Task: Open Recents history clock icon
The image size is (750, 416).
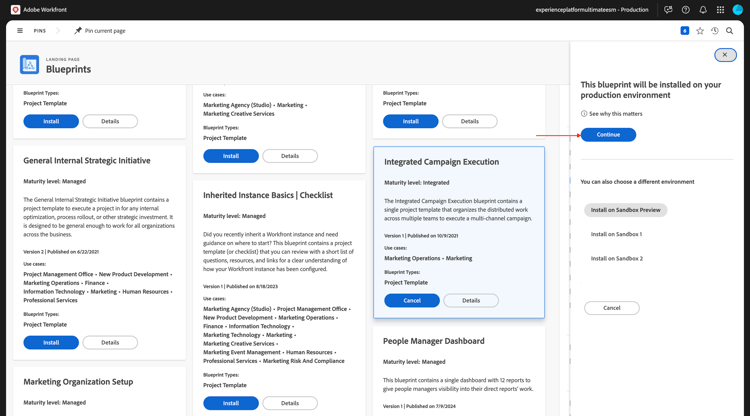Action: [715, 31]
